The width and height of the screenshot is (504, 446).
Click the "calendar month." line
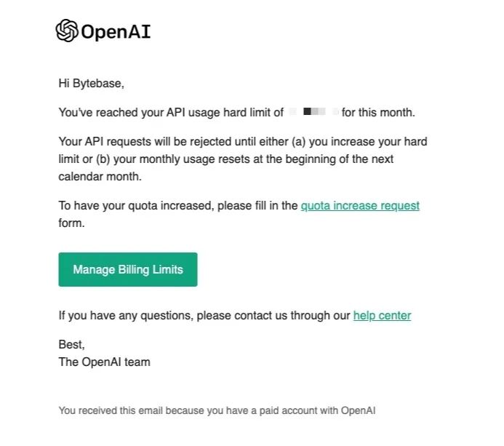(x=100, y=177)
